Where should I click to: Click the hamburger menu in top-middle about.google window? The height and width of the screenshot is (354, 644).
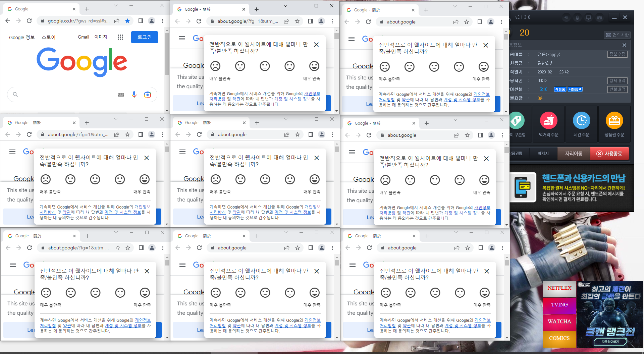pos(182,38)
